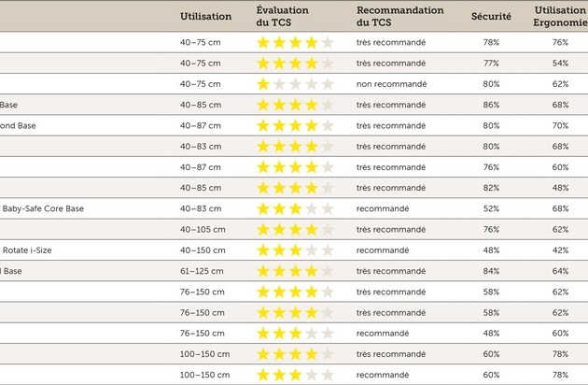Click the Utilisation Ergonomie column header

(560, 16)
